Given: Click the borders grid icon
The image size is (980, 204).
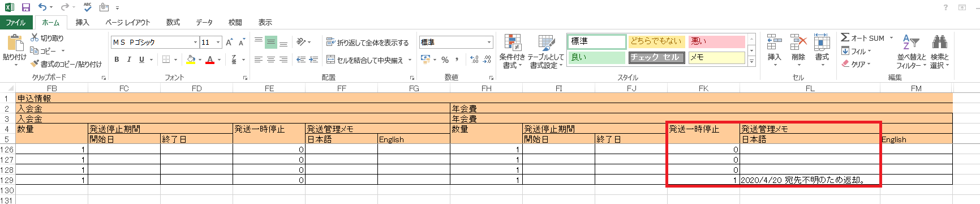Looking at the screenshot, I should tap(166, 59).
